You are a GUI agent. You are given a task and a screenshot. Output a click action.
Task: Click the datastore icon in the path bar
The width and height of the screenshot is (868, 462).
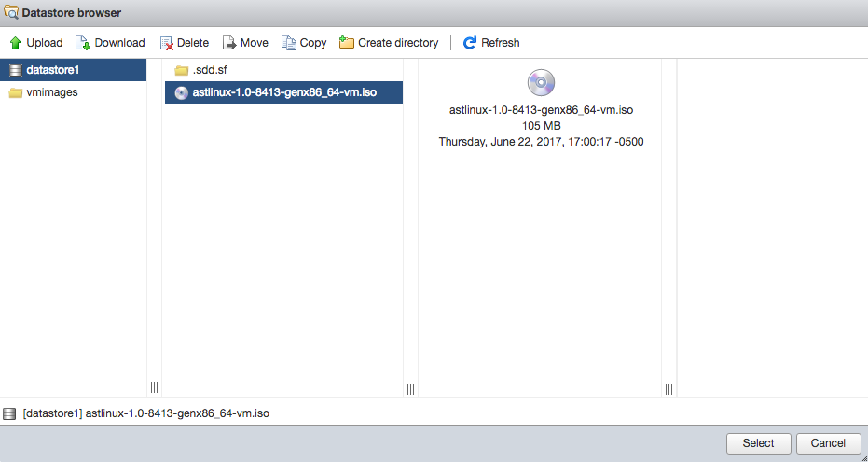pos(9,413)
